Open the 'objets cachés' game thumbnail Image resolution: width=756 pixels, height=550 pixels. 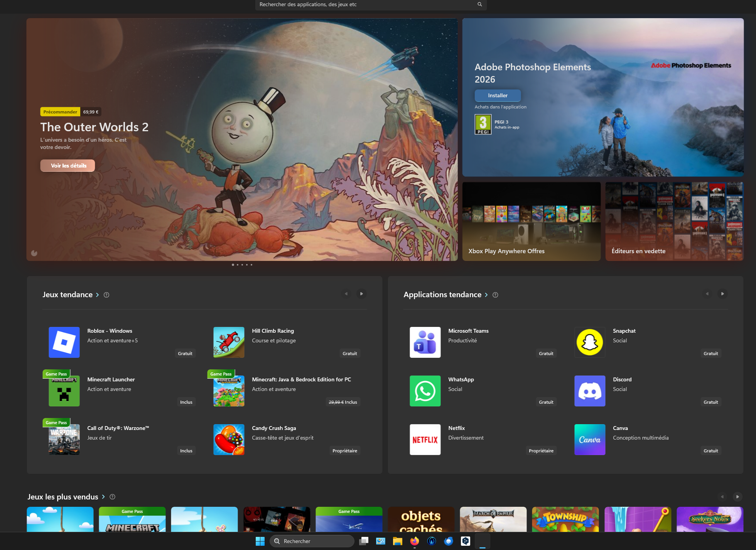[421, 519]
